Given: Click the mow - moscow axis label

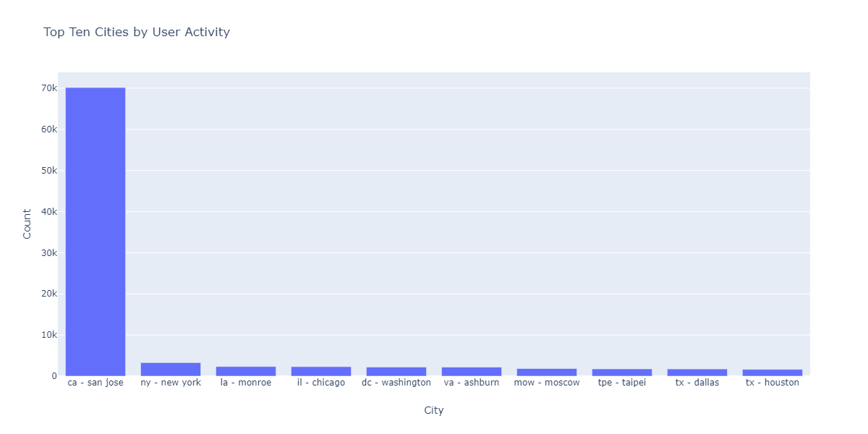Looking at the screenshot, I should click(547, 383).
